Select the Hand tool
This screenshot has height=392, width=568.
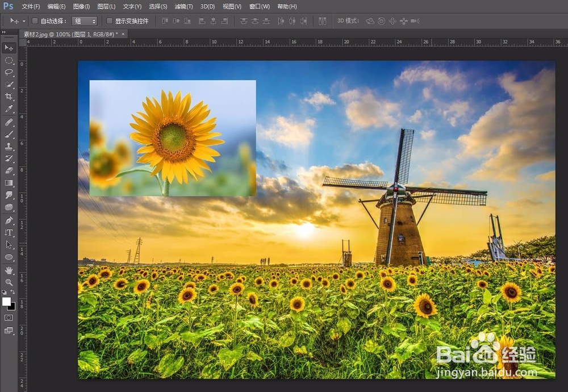click(x=9, y=270)
